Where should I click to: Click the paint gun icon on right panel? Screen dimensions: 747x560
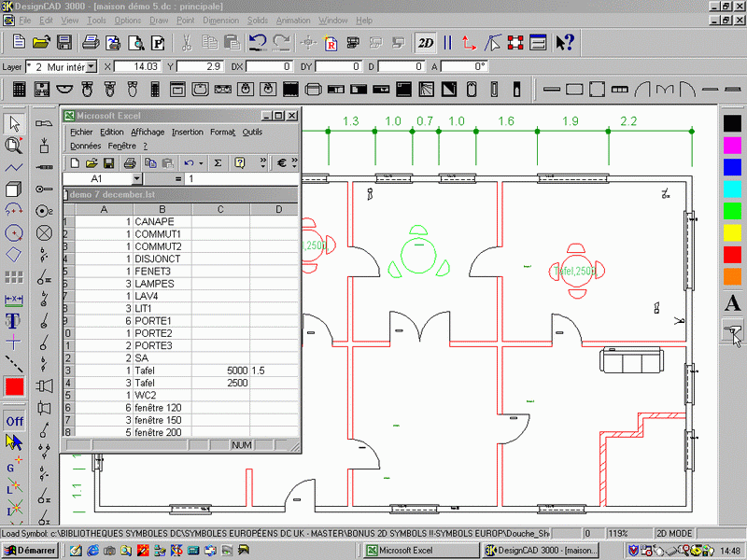[733, 330]
